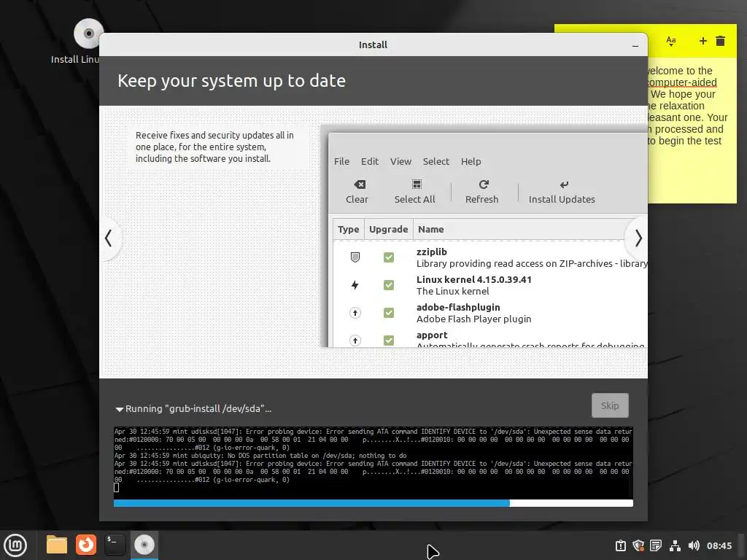Minimize the Install window

pyautogui.click(x=635, y=46)
